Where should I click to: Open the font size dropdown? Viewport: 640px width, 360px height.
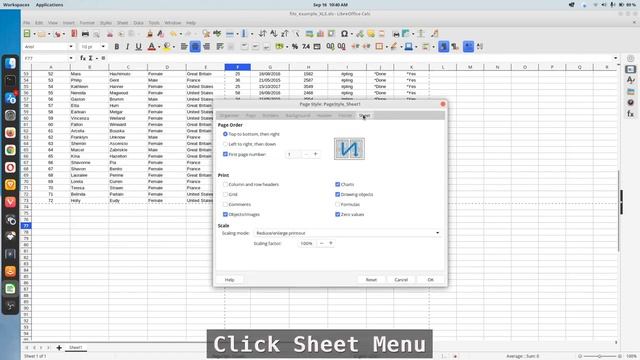point(103,47)
